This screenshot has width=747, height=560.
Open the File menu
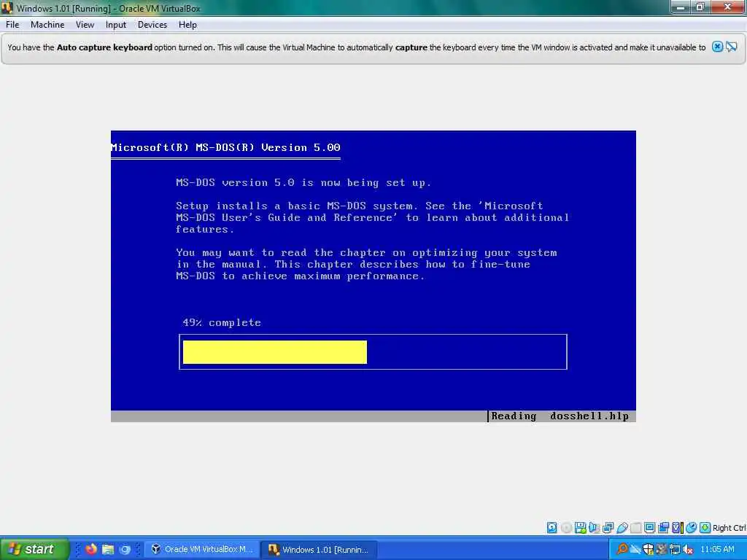(x=12, y=25)
